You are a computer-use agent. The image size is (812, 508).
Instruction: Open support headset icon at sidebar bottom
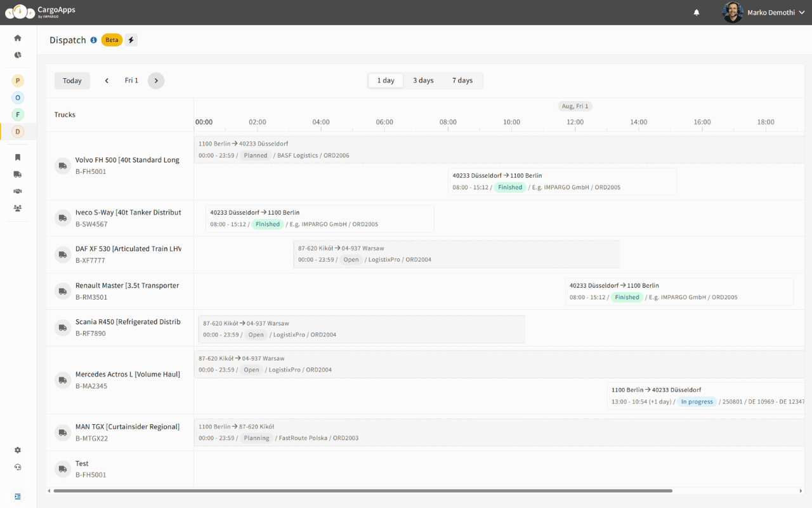[x=17, y=467]
